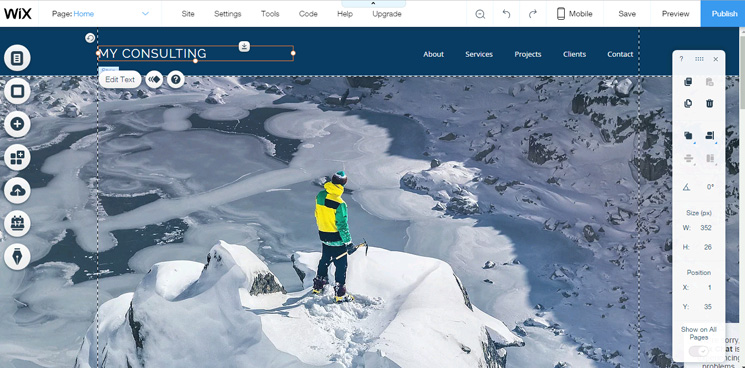Screen dimensions: 745x368
Task: Open the Background sidebar panel
Action: click(17, 91)
